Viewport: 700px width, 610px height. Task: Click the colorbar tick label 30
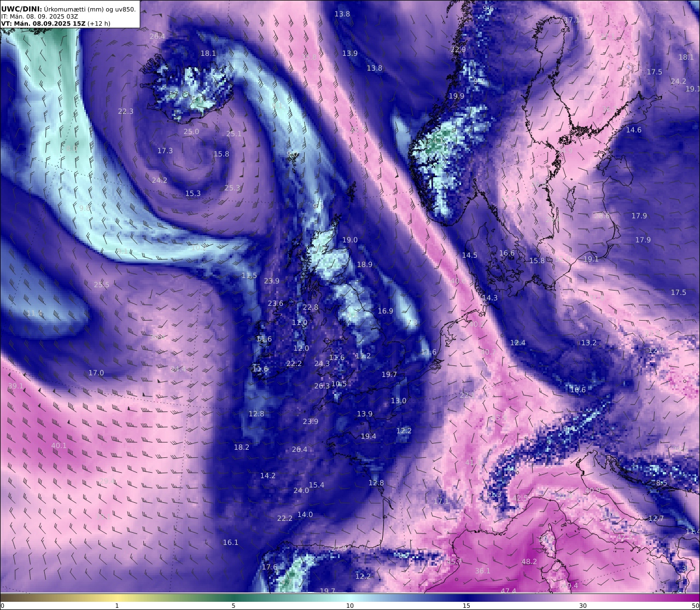pyautogui.click(x=583, y=606)
